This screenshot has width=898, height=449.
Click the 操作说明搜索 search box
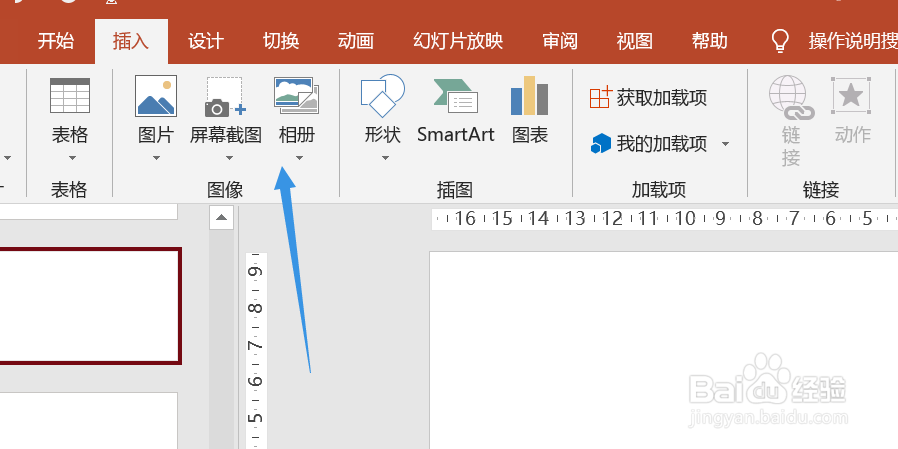[853, 41]
